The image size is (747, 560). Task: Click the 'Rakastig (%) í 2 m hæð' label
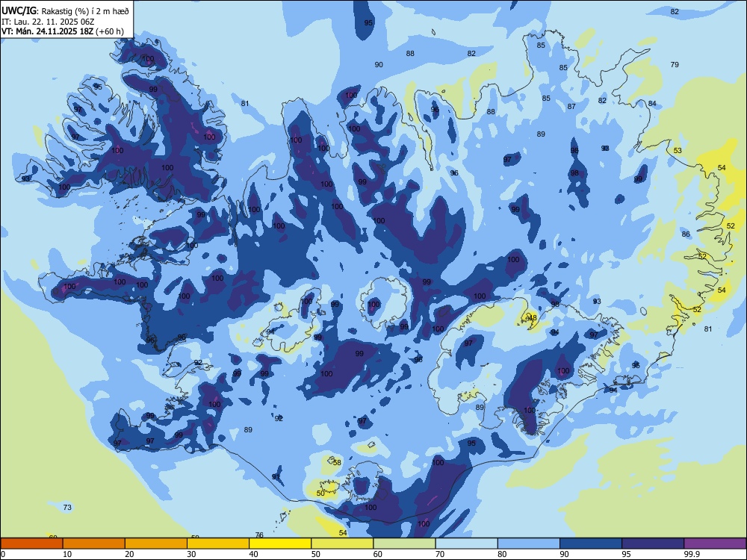pyautogui.click(x=85, y=11)
